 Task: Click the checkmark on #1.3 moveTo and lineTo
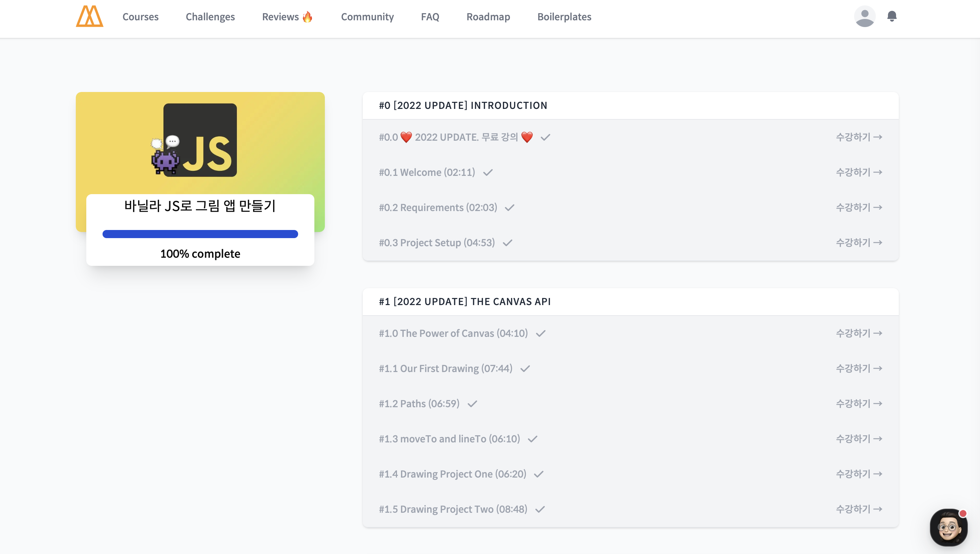coord(532,439)
